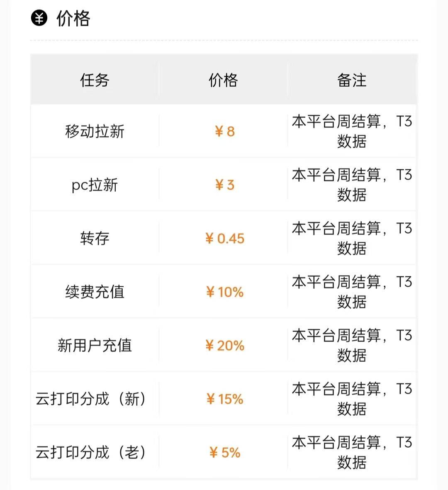Click the ¥8 price value

(225, 132)
